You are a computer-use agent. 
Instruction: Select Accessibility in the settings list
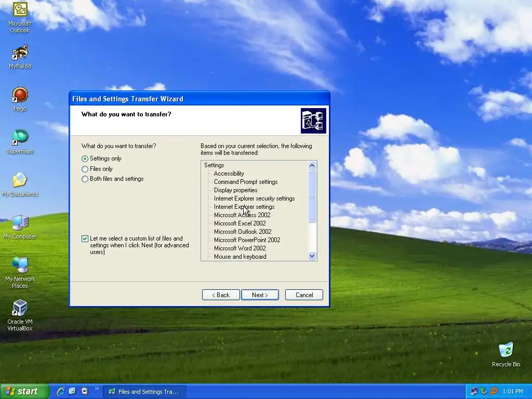click(x=229, y=174)
